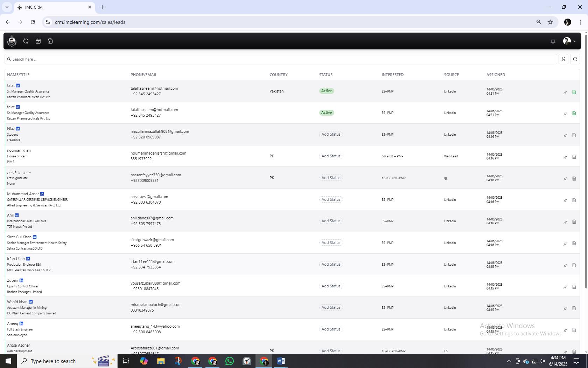Image resolution: width=588 pixels, height=368 pixels.
Task: Open the document icon in the header bar
Action: (50, 41)
